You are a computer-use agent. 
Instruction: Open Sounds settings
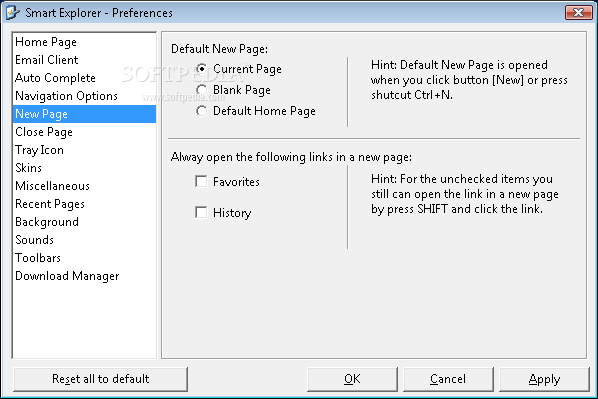tap(84, 240)
